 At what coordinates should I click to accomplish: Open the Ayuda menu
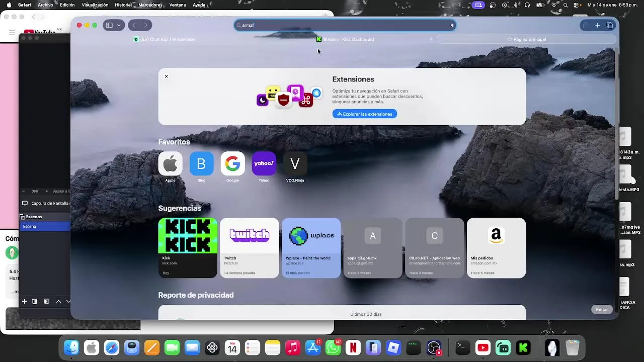199,5
